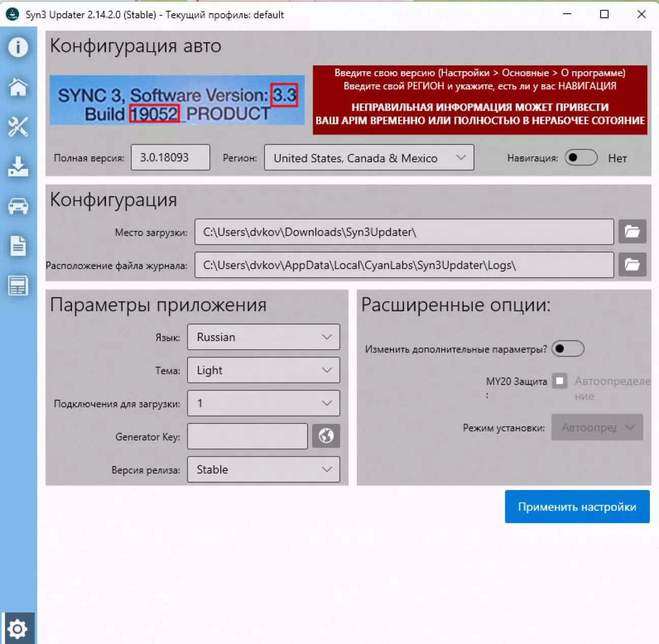Open the Тема dropdown showing Light

(x=263, y=371)
